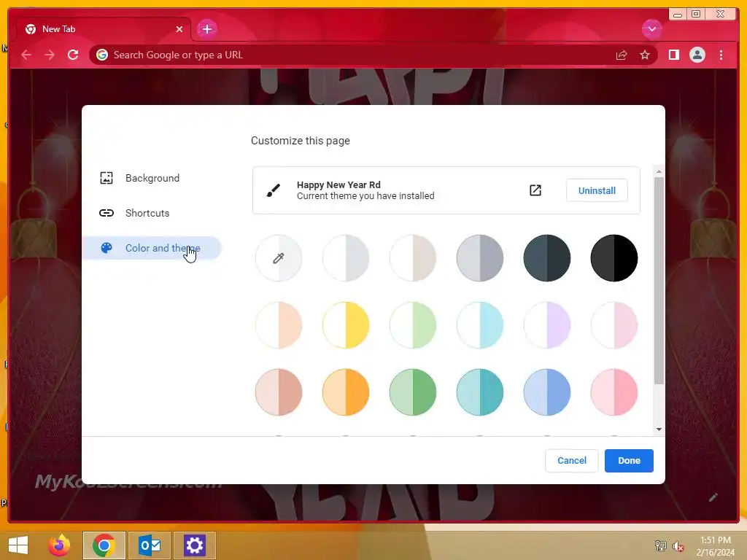Image resolution: width=747 pixels, height=560 pixels.
Task: Choose the light aqua and white swatch
Action: tap(480, 325)
